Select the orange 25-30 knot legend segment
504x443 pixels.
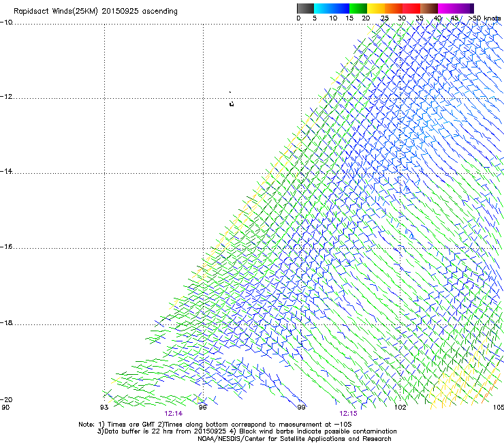(394, 8)
